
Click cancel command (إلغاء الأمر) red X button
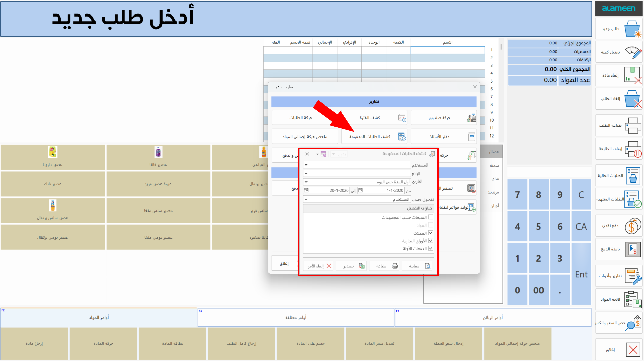point(318,266)
